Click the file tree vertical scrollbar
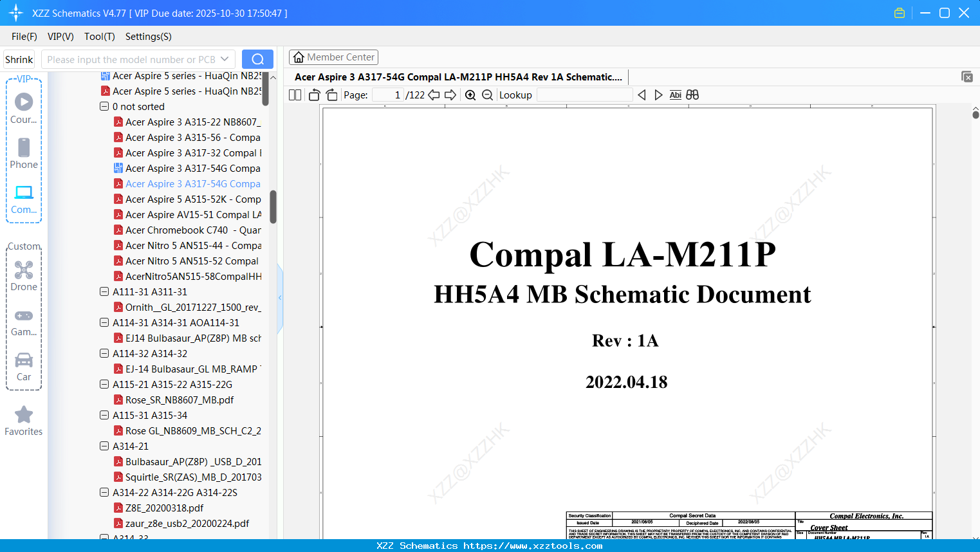This screenshot has height=552, width=980. [273, 207]
